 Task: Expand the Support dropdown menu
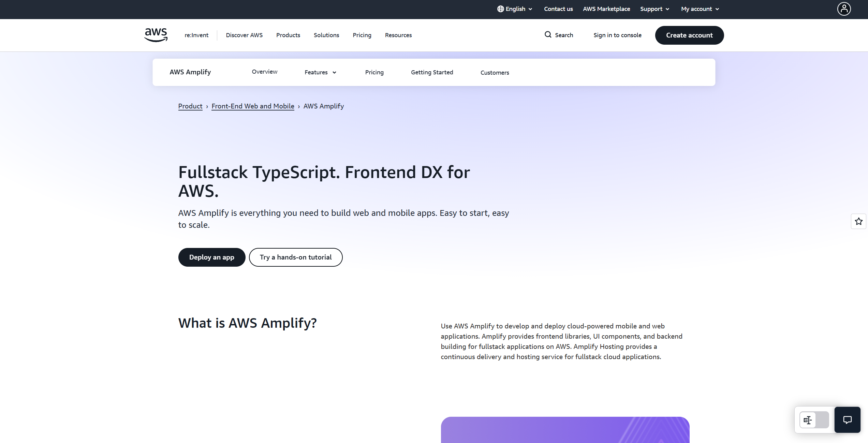(x=654, y=9)
